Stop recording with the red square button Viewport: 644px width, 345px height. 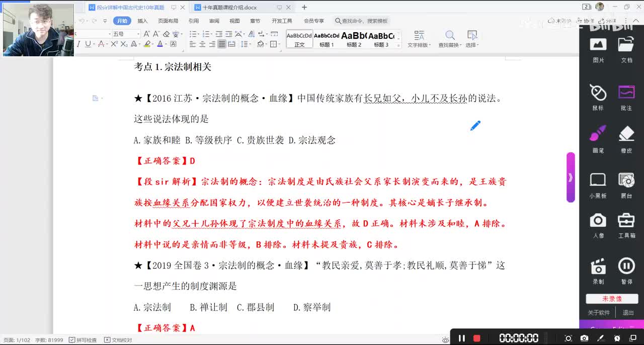(x=476, y=338)
